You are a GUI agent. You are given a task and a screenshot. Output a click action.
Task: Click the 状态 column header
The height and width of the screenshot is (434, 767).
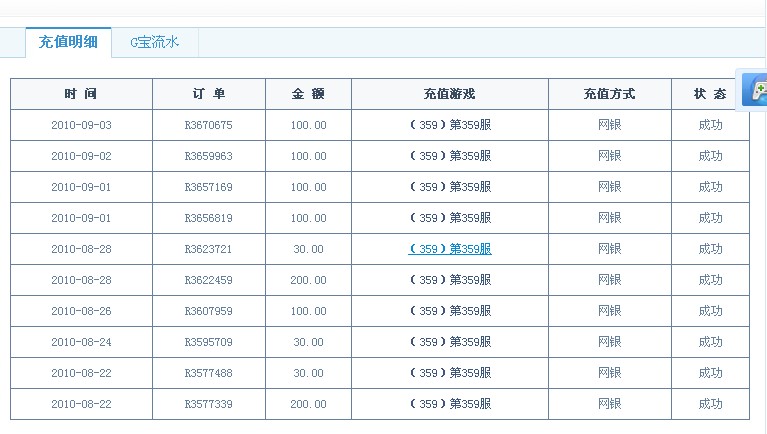710,94
